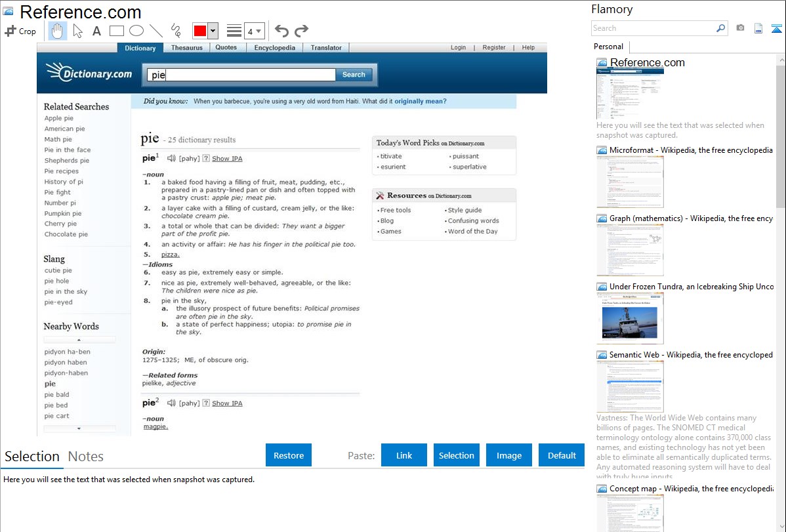Click the Nearby Words down arrow
This screenshot has width=786, height=532.
[x=79, y=429]
